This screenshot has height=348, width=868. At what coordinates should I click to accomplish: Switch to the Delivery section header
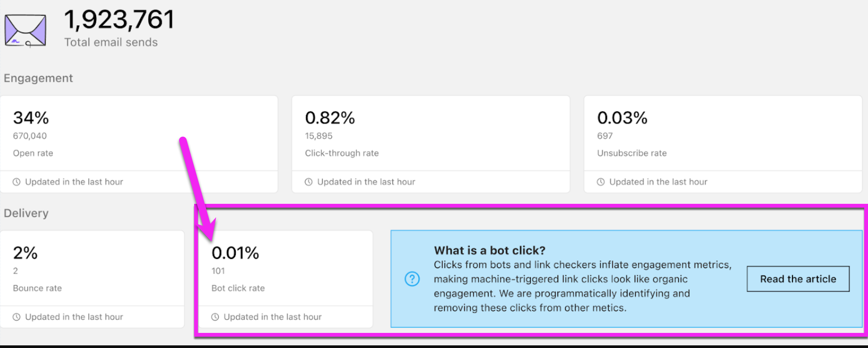(26, 213)
